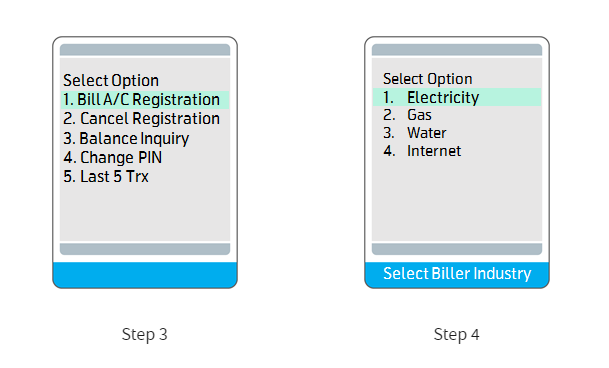Click the Step 4 caption
The height and width of the screenshot is (368, 609).
[x=456, y=335]
